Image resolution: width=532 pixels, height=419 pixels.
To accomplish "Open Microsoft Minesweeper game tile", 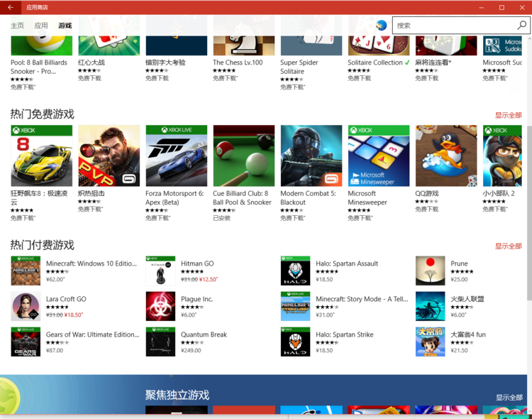I will click(379, 156).
